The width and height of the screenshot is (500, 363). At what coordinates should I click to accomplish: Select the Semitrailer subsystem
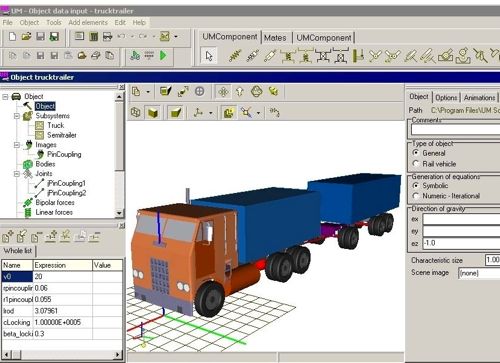click(62, 135)
